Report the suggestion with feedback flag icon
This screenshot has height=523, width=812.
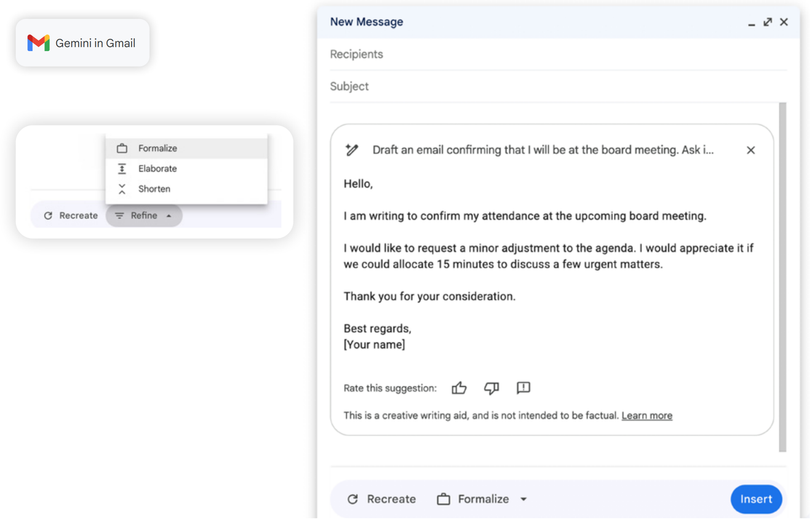523,388
